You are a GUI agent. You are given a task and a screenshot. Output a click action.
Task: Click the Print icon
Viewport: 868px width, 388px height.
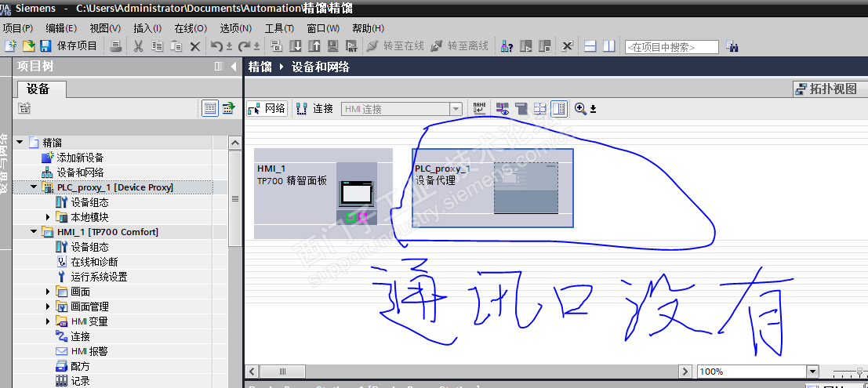116,46
